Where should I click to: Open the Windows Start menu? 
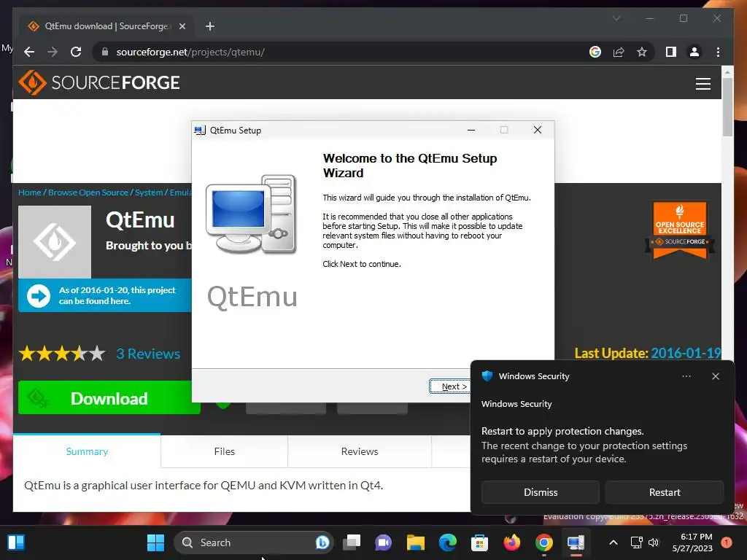(x=155, y=542)
